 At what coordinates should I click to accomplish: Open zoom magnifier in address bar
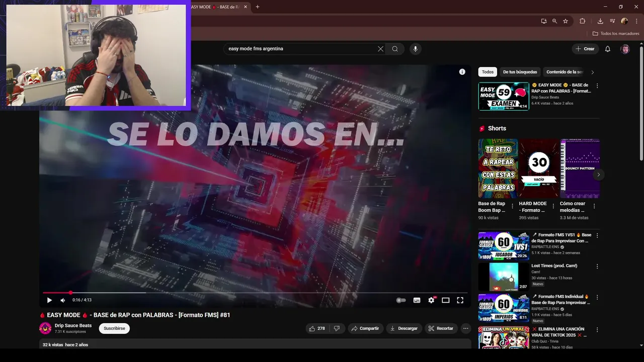(x=554, y=21)
